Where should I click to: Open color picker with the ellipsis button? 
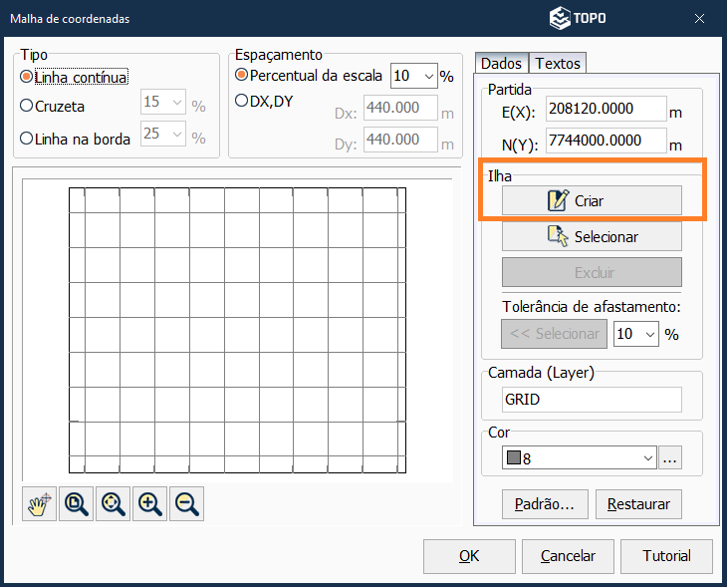[670, 458]
